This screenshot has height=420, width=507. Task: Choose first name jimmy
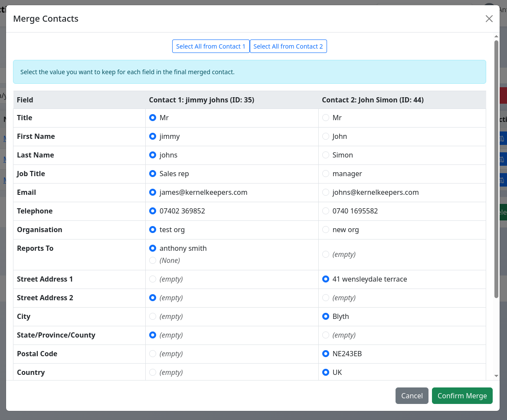[x=153, y=137]
